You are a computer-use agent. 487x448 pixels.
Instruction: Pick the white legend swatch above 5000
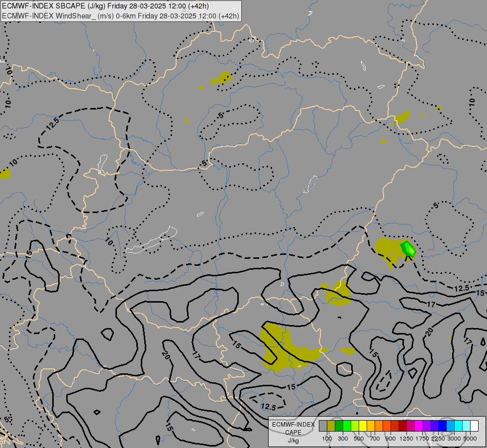(474, 426)
